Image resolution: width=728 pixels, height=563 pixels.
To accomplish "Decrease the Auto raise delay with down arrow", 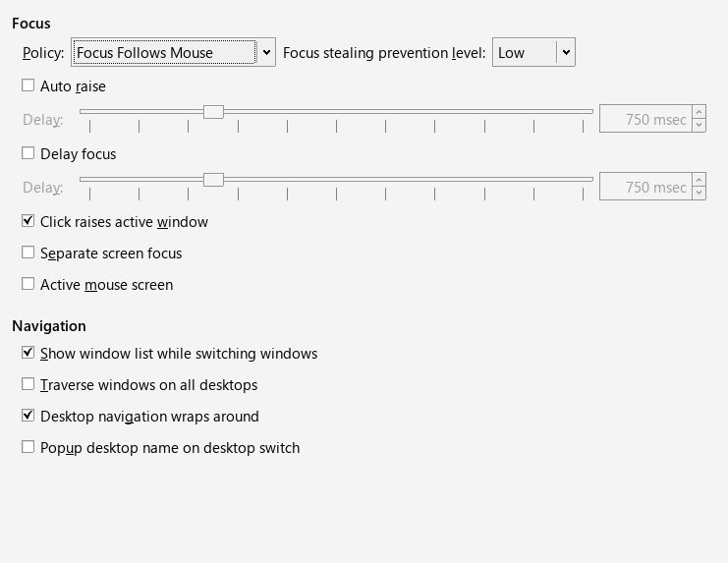I will click(699, 126).
